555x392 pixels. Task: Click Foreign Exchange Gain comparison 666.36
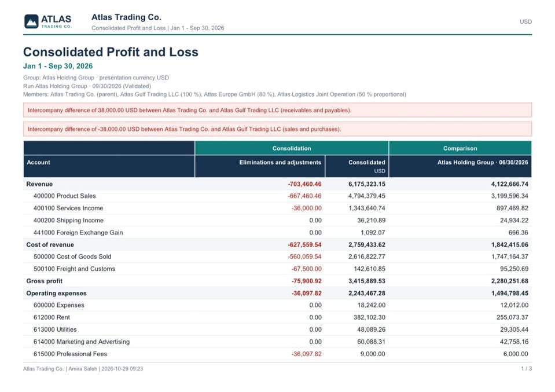(518, 233)
